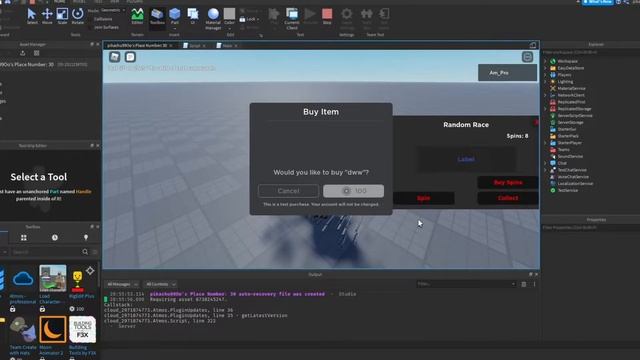
Task: Switch to the place document tab
Action: 137,45
